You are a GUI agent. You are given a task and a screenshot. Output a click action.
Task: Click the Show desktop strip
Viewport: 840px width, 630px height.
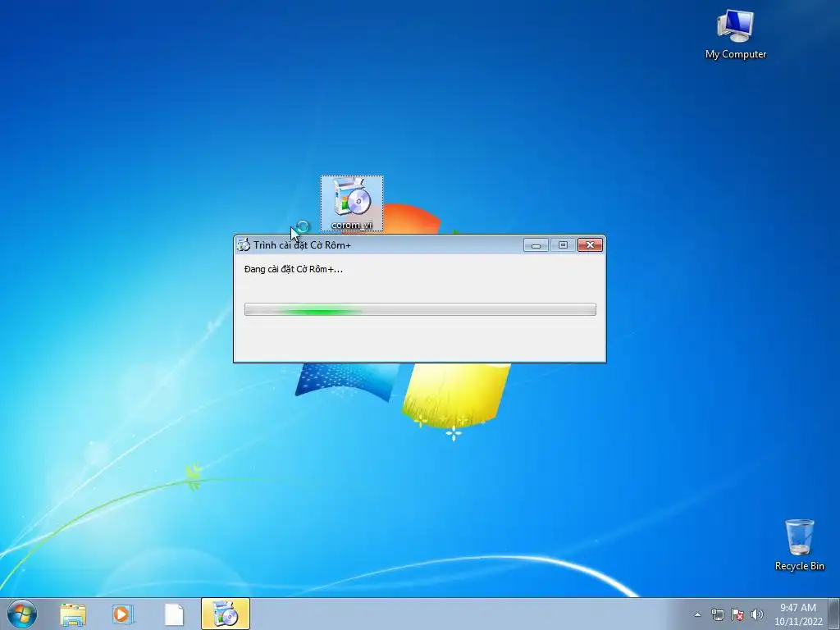834,614
